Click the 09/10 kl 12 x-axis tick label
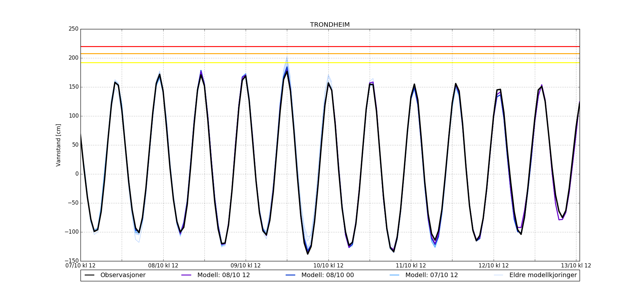 (246, 266)
